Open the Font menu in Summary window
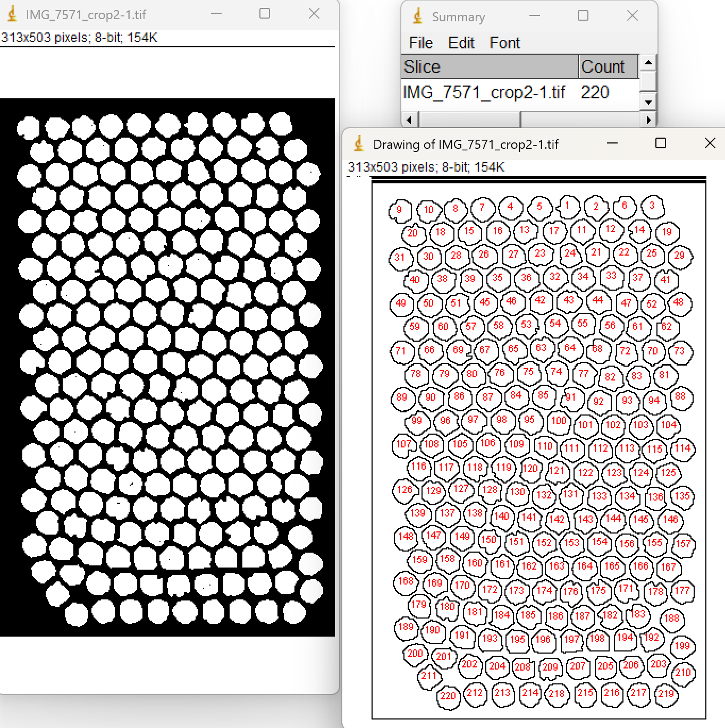The width and height of the screenshot is (725, 728). tap(504, 43)
